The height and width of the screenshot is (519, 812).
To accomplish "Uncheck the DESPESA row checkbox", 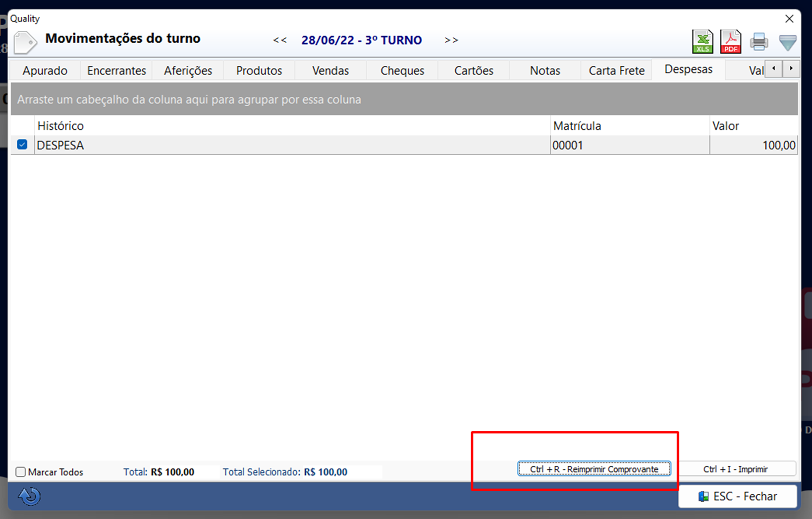I will pyautogui.click(x=22, y=145).
